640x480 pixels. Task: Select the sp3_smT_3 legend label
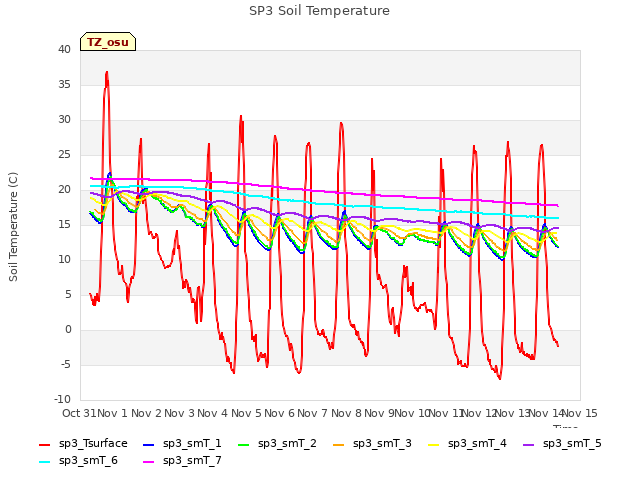(x=382, y=444)
